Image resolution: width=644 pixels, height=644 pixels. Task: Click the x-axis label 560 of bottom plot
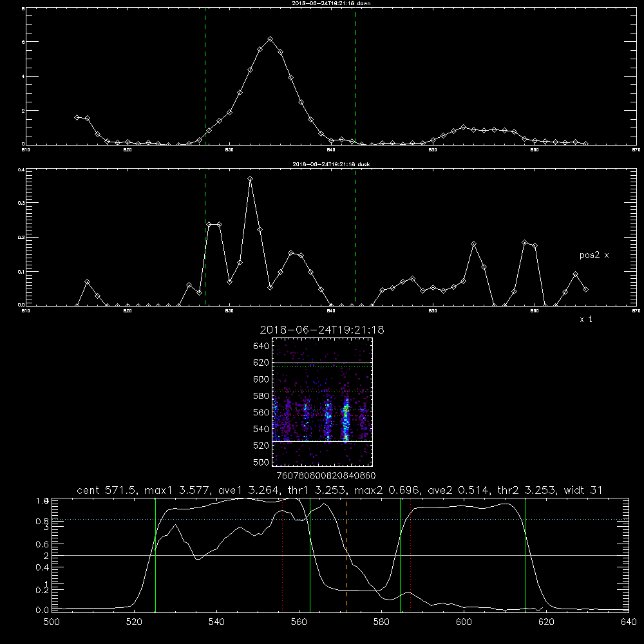tap(299, 622)
